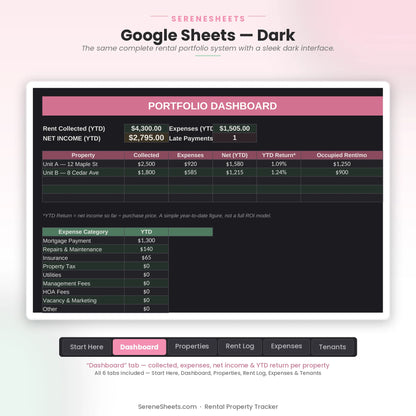Click the SERENESHEETS brand name at top

(208, 19)
